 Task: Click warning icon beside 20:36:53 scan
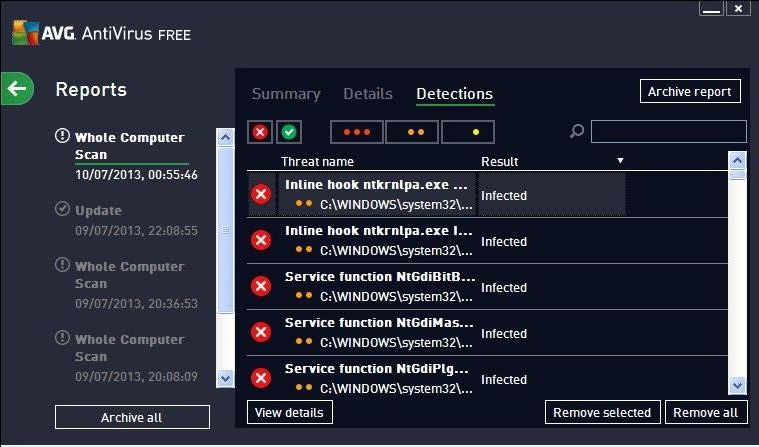point(62,264)
